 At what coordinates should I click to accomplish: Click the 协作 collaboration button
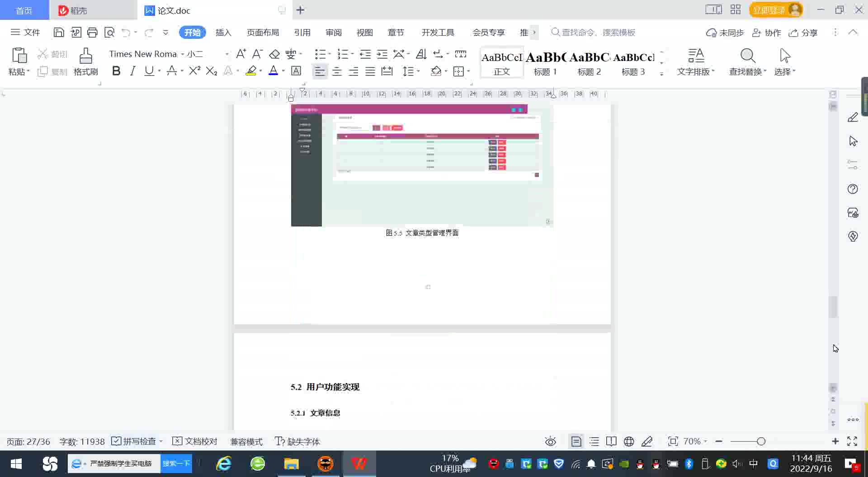767,33
